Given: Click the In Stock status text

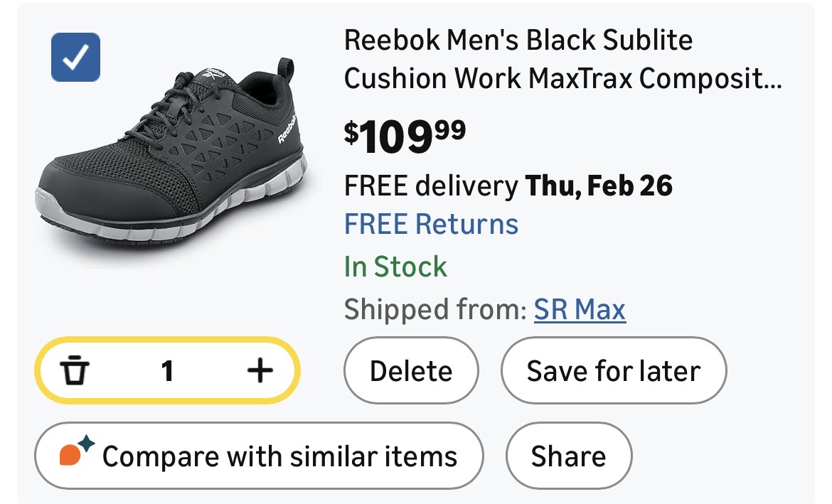Looking at the screenshot, I should pyautogui.click(x=395, y=267).
